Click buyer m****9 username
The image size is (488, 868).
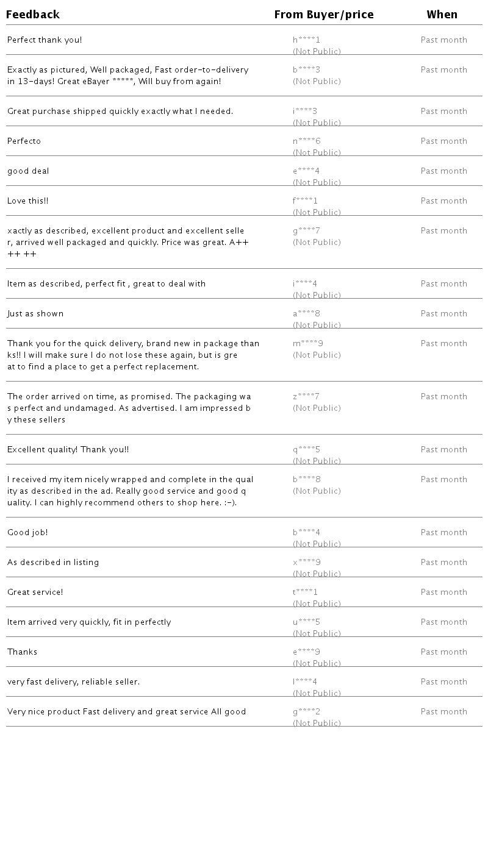[x=308, y=344]
